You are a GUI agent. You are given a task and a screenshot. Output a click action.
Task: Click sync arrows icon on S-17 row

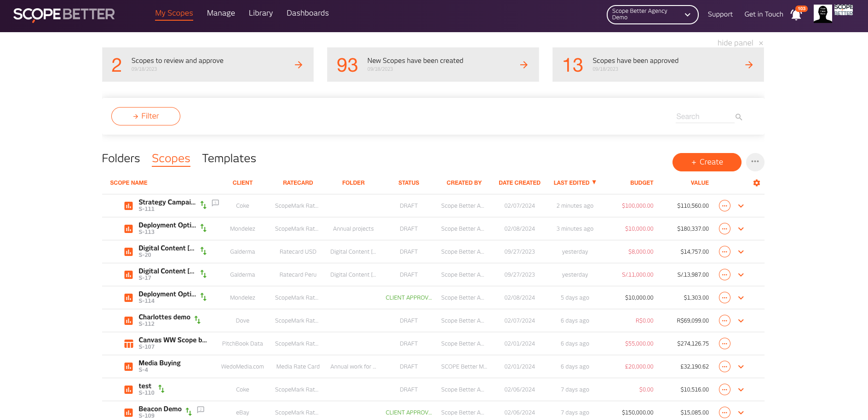pyautogui.click(x=203, y=274)
